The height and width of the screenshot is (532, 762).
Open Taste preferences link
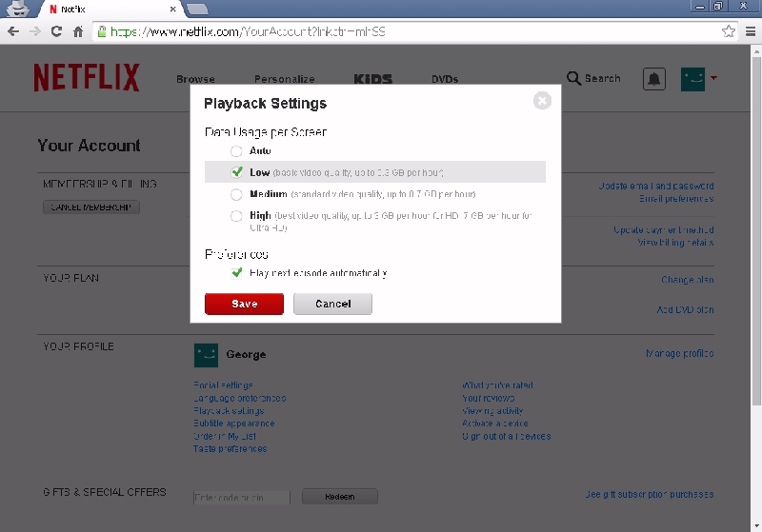pos(231,448)
